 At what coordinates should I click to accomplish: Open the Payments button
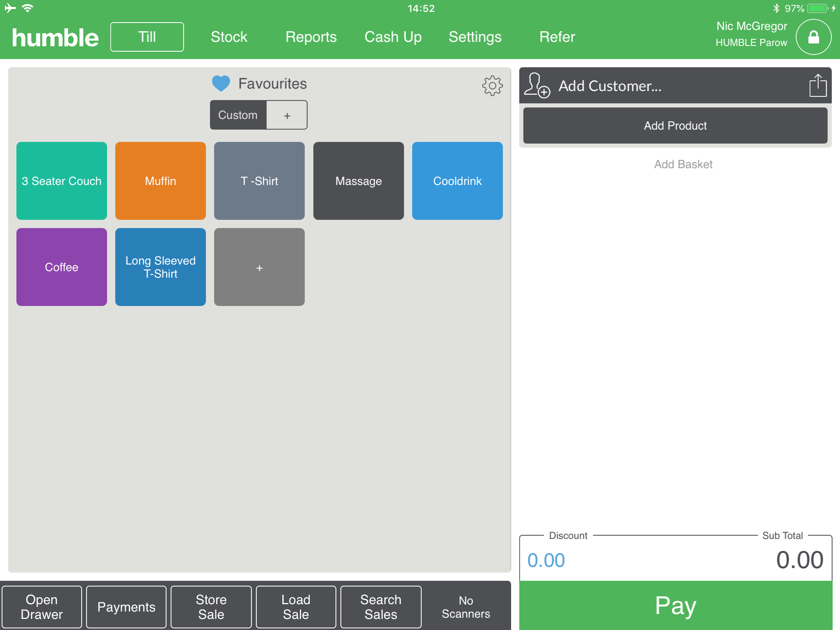126,607
